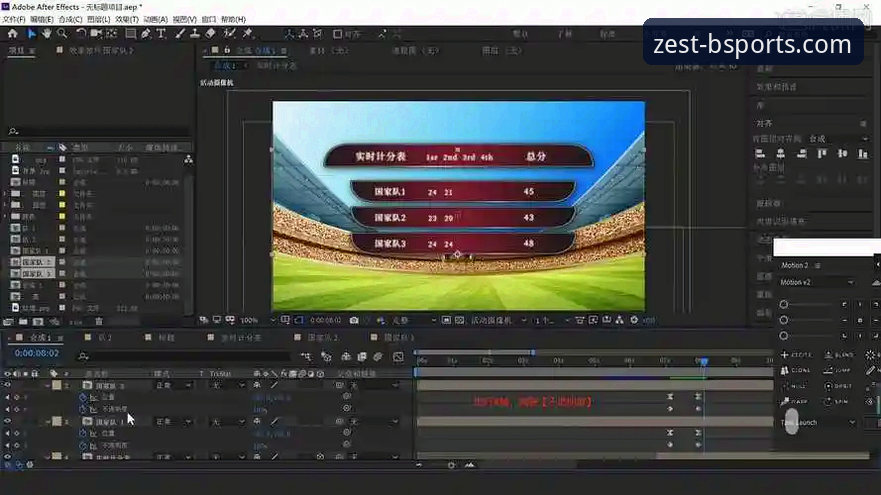Select the Rectangle shape tool
881x495 pixels.
(x=130, y=34)
